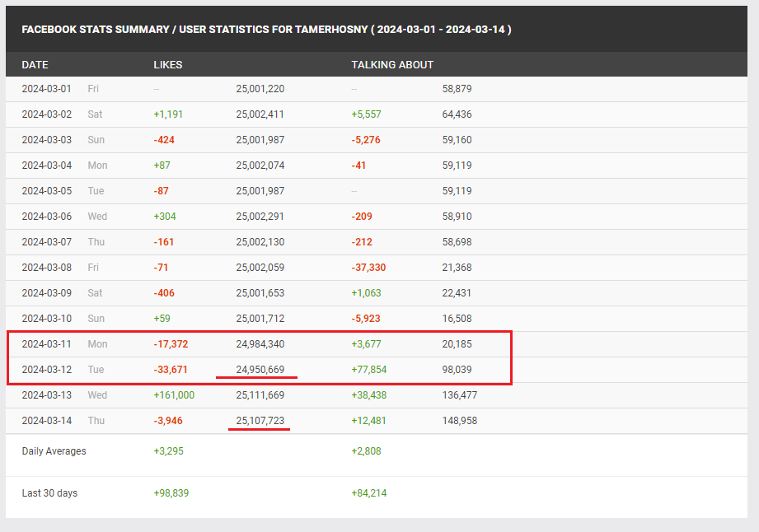Select date 2024-03-10

point(46,320)
